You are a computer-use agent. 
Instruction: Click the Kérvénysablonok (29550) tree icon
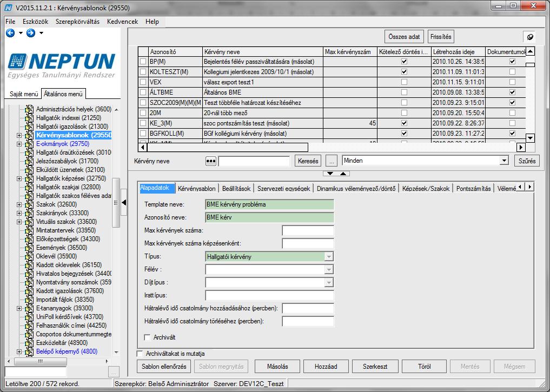pos(30,135)
